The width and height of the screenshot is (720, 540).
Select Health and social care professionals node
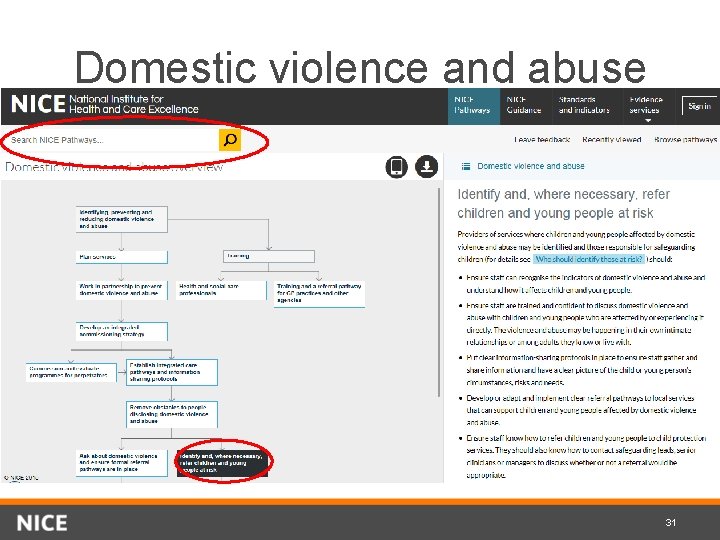(221, 290)
